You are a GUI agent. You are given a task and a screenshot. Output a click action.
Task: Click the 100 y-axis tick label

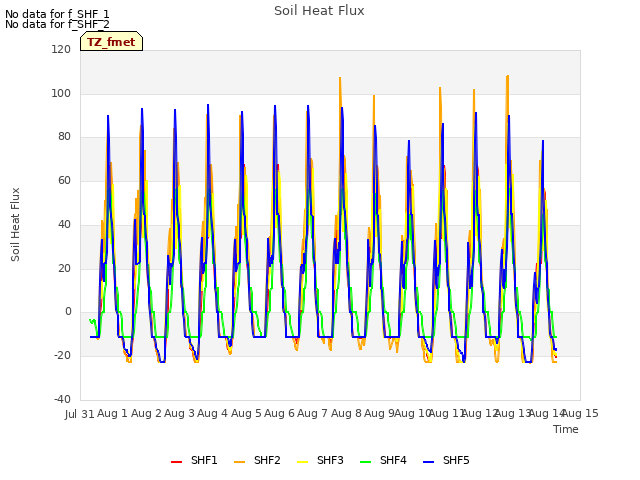[x=61, y=93]
